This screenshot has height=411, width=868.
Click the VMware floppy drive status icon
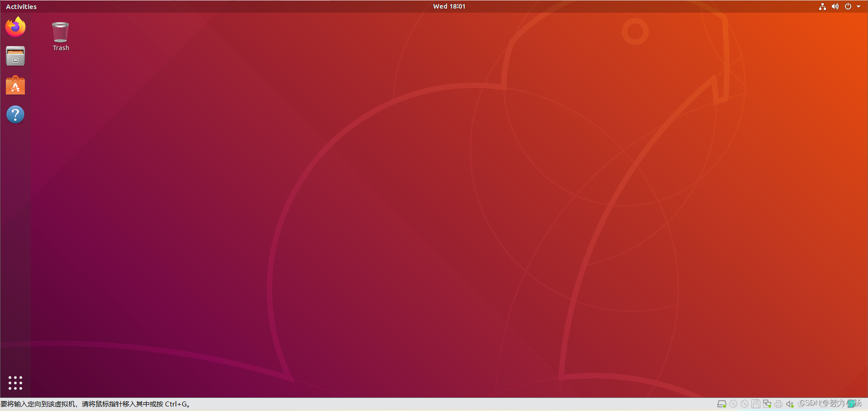point(756,404)
